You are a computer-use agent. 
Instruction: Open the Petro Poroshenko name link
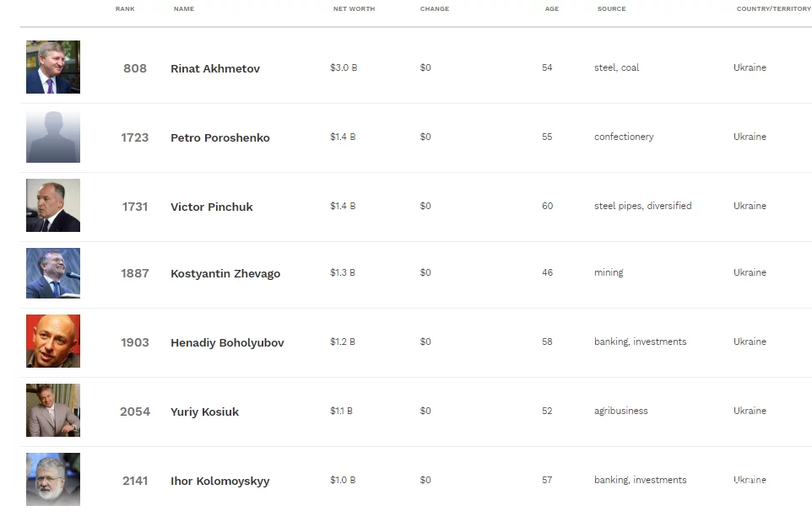pyautogui.click(x=220, y=138)
